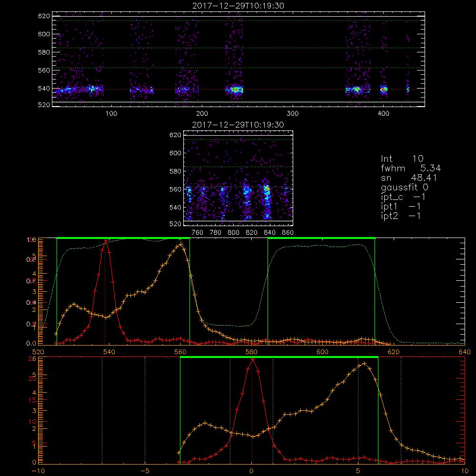The image size is (476, 476).
Task: Click the orange hump near -2 in bottom plot
Action: pyautogui.click(x=205, y=423)
